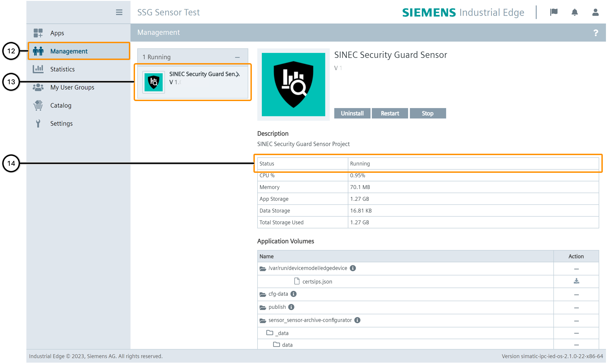This screenshot has width=608, height=364.
Task: Show info for publish volume
Action: point(291,307)
